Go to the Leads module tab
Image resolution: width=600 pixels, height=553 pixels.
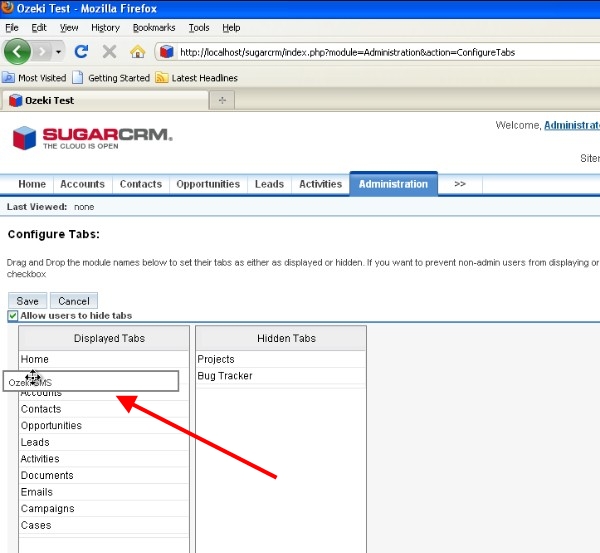point(269,184)
